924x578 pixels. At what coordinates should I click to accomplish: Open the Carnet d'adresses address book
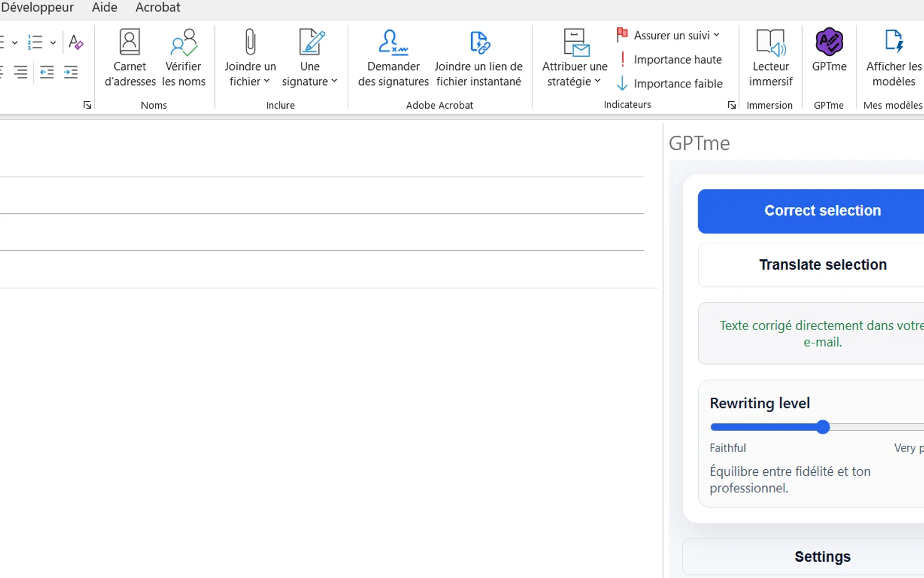tap(129, 58)
